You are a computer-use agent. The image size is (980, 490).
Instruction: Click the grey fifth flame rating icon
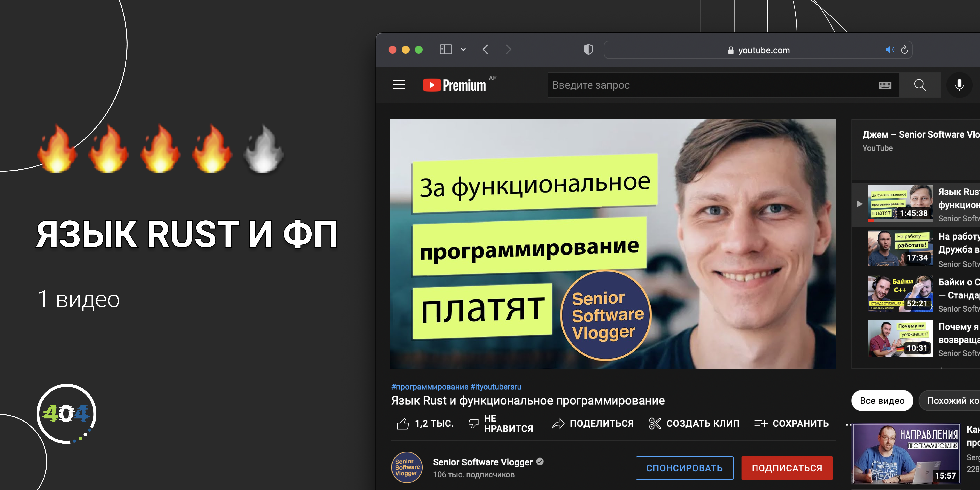(263, 149)
